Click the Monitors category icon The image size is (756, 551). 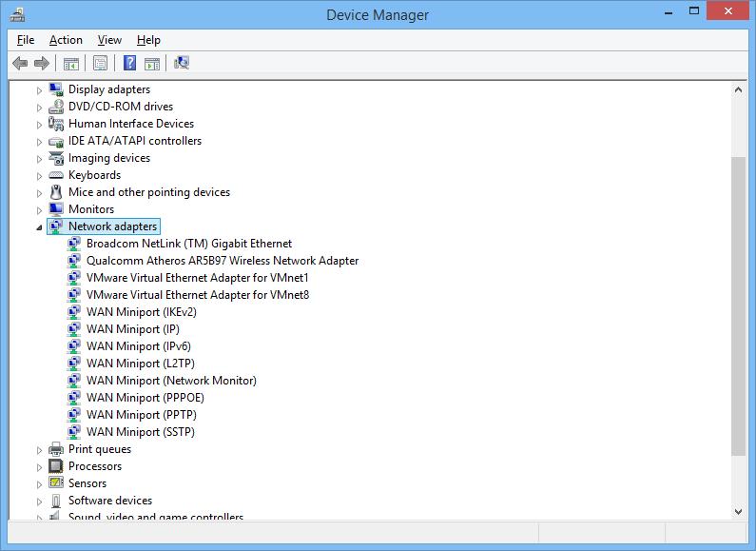(x=56, y=209)
